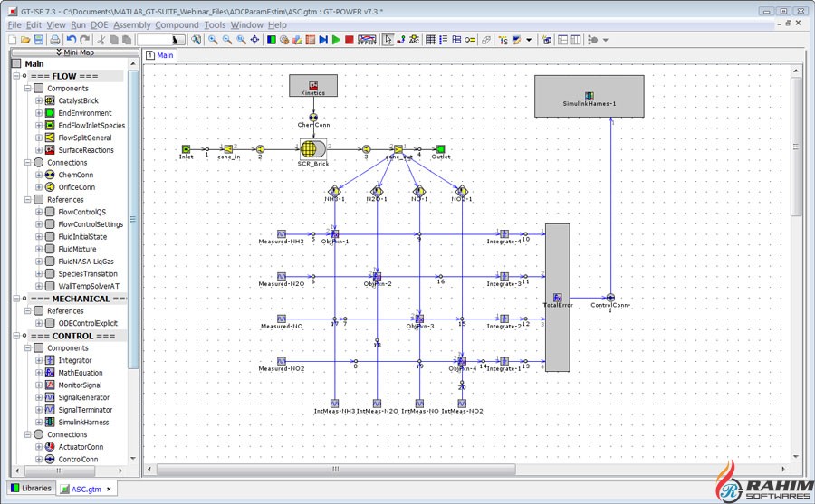Select the SCR_Brick catalyst component on canvas
Screen dimensions: 815x504
tap(312, 149)
